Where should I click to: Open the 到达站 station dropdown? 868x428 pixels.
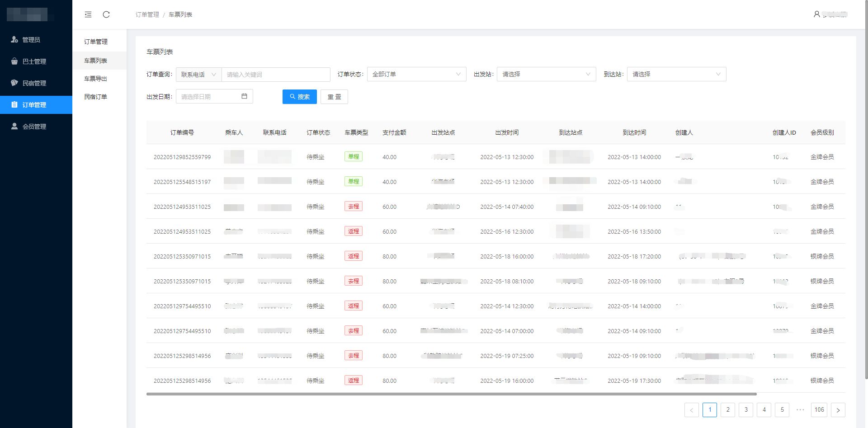pyautogui.click(x=676, y=74)
